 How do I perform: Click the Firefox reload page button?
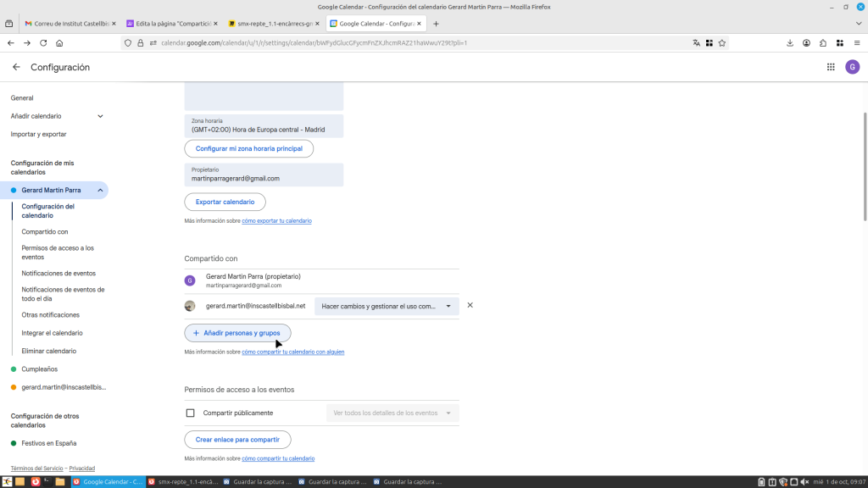pos(43,43)
